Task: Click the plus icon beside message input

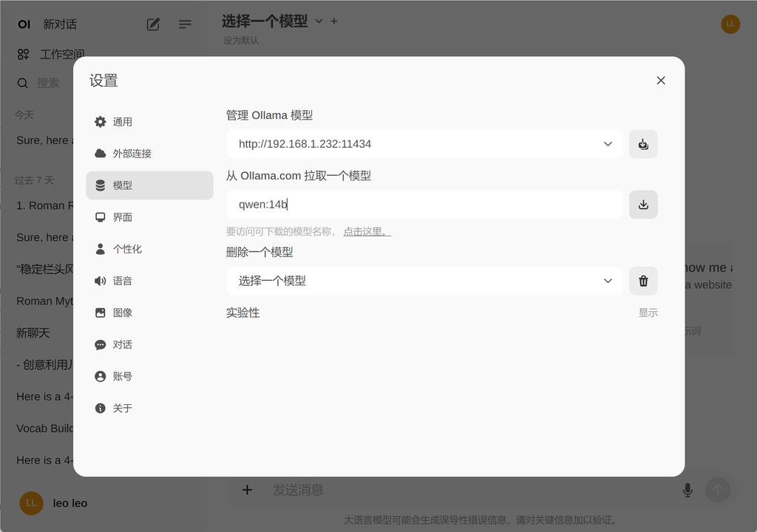Action: (248, 490)
